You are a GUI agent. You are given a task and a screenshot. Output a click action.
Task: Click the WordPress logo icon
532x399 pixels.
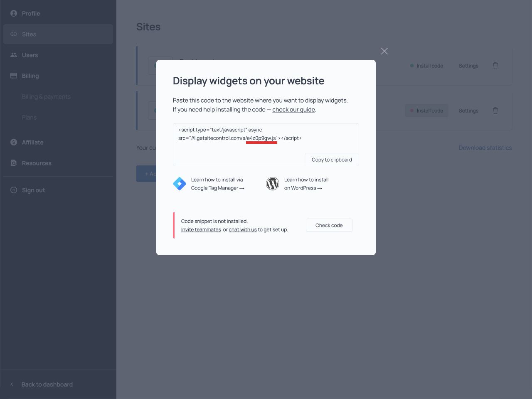[273, 183]
